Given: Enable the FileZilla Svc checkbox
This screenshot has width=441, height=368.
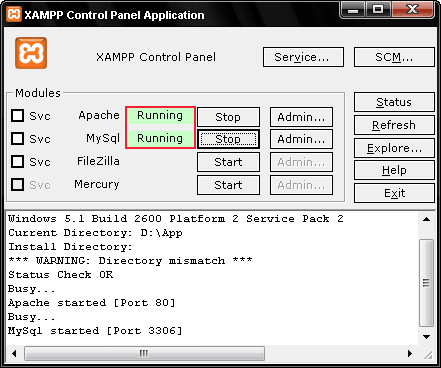Looking at the screenshot, I should (18, 161).
